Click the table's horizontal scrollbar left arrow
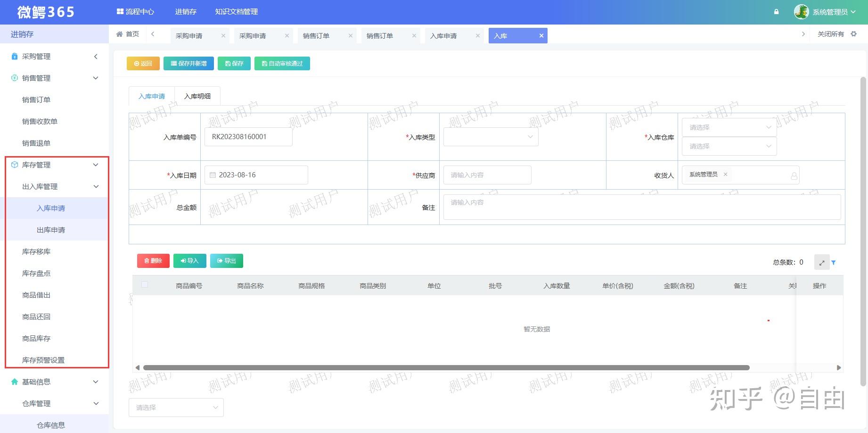The height and width of the screenshot is (433, 868). pos(137,367)
